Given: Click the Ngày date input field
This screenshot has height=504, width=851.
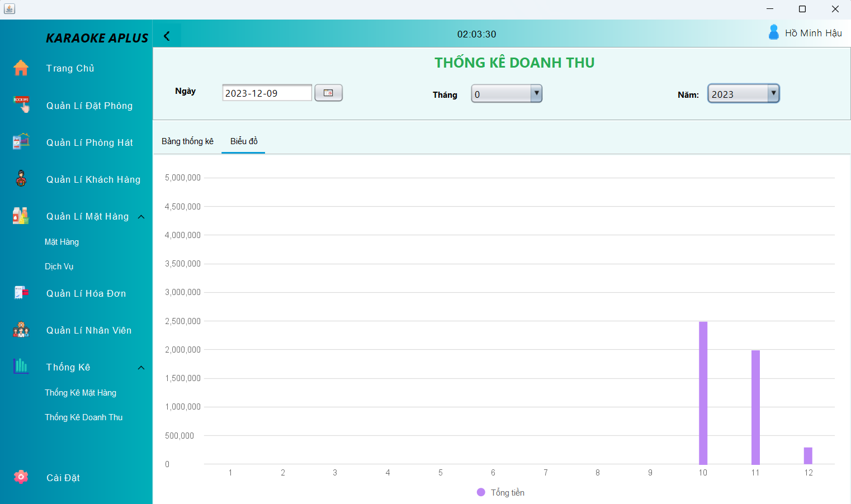Looking at the screenshot, I should (267, 93).
